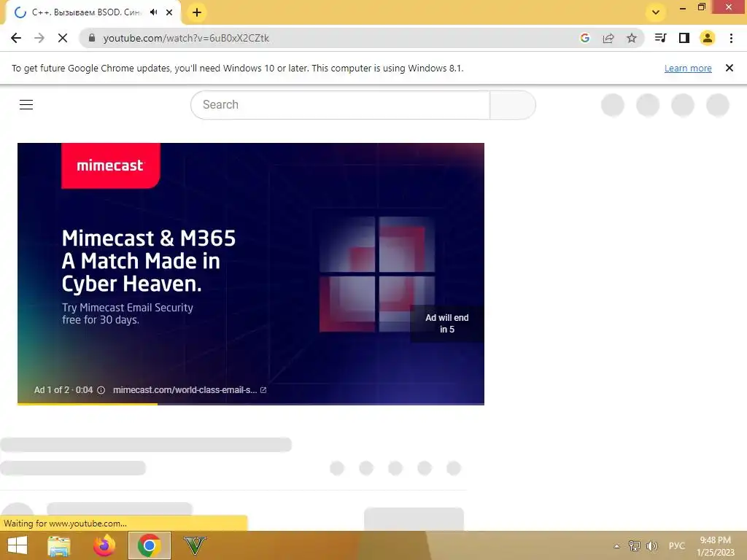Close the YouTube tab
Screen dimensions: 747x560
(x=169, y=12)
